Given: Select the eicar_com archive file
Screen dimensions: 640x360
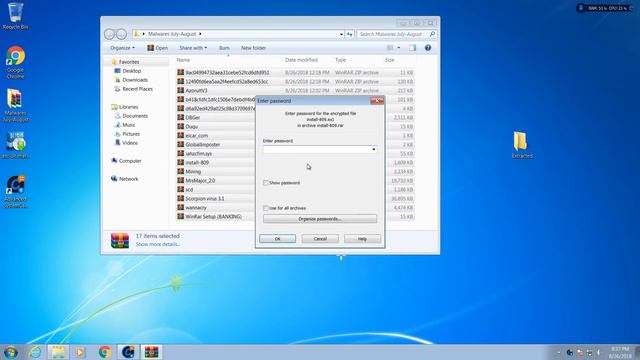Looking at the screenshot, I should [196, 136].
